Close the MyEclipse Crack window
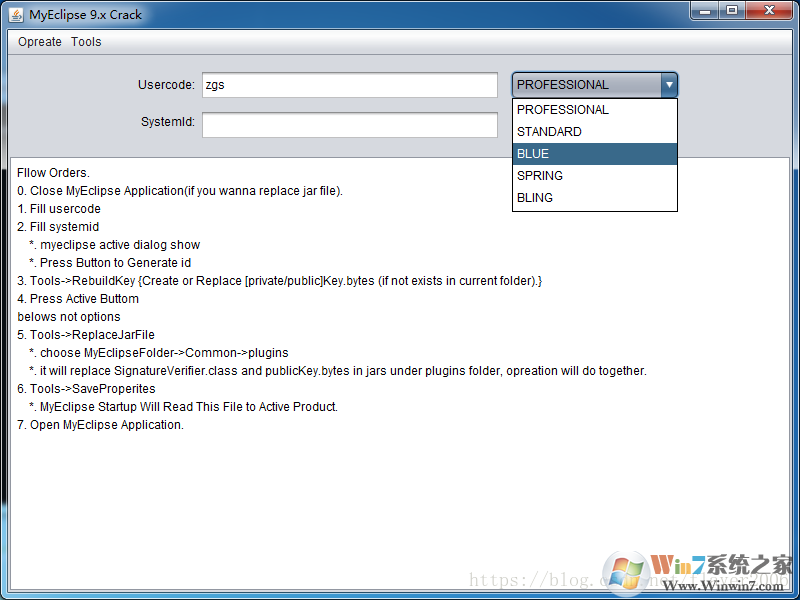The width and height of the screenshot is (800, 600). (x=769, y=11)
